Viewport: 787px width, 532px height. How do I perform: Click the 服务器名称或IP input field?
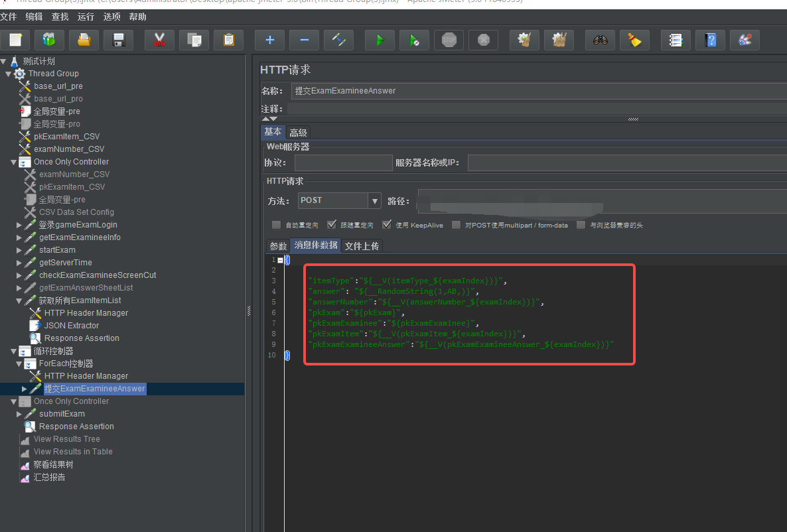coord(627,163)
